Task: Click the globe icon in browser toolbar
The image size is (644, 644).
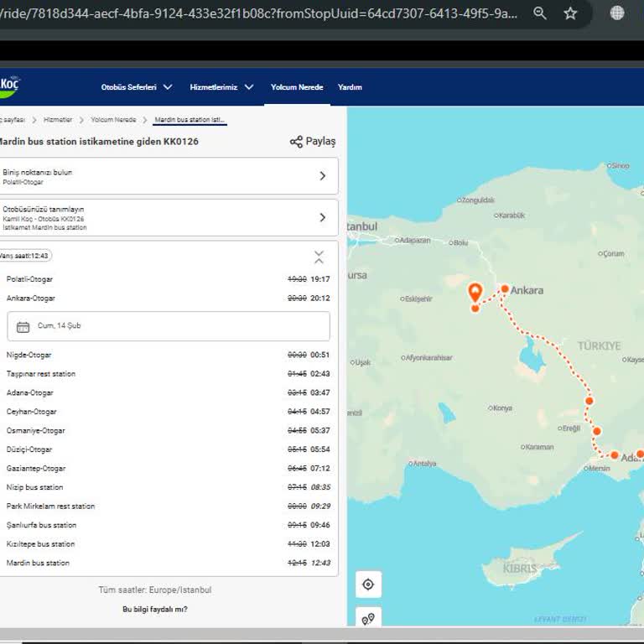Action: (x=617, y=13)
